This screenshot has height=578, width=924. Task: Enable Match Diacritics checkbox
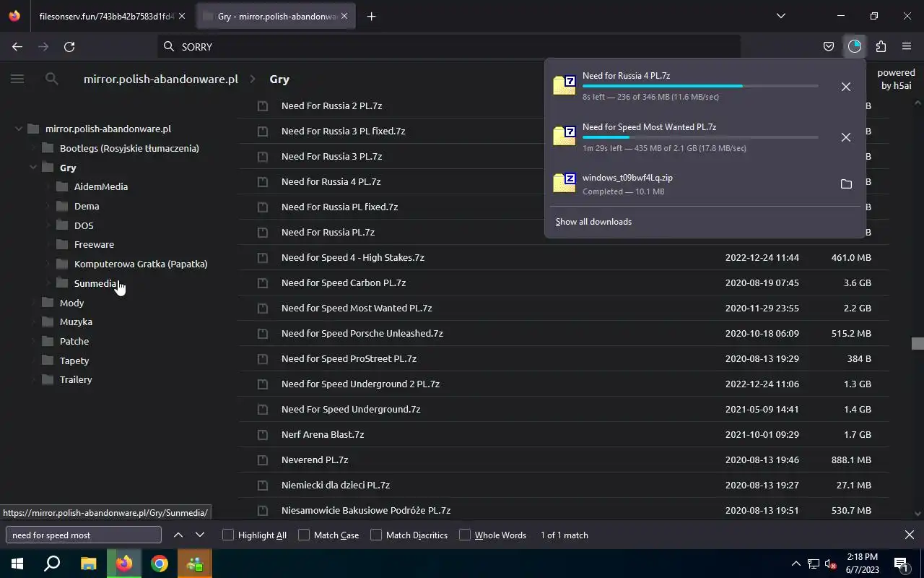point(376,535)
